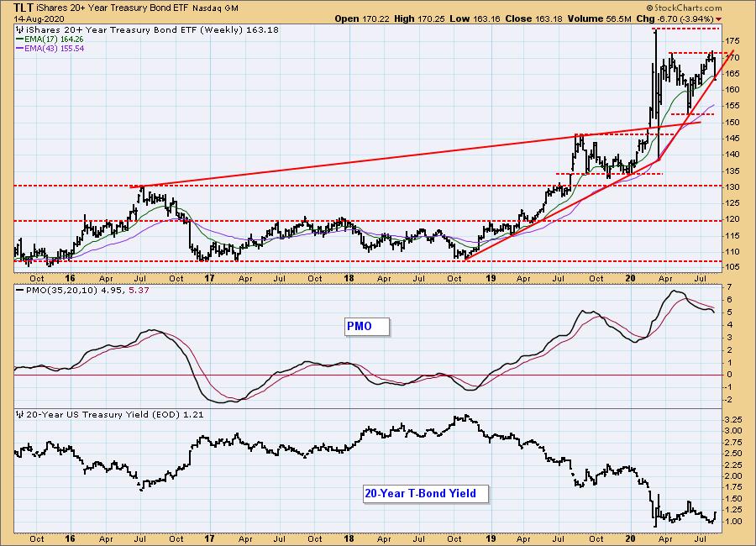The image size is (756, 546).
Task: Click the Chg -6.70 (-3.94%) value
Action: tap(675, 18)
